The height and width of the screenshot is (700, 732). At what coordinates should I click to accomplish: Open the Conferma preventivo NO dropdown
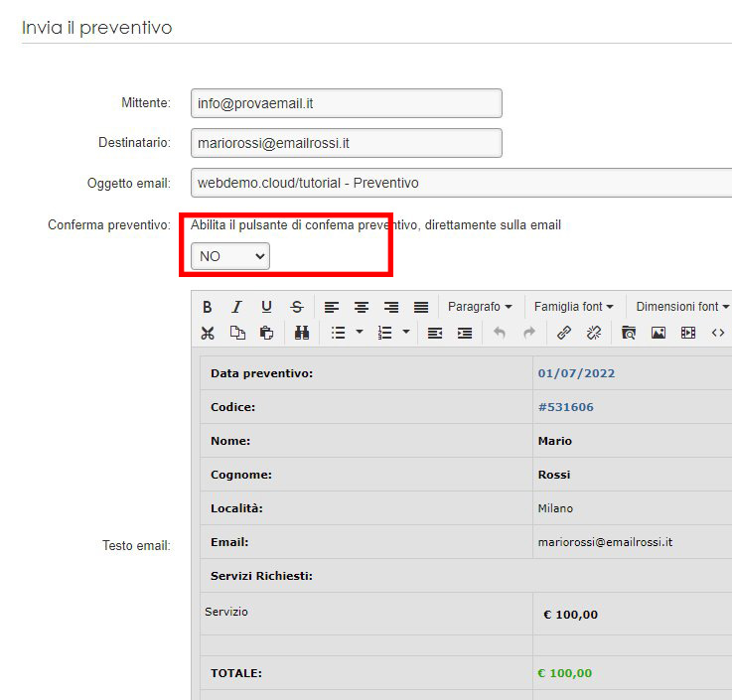point(230,256)
